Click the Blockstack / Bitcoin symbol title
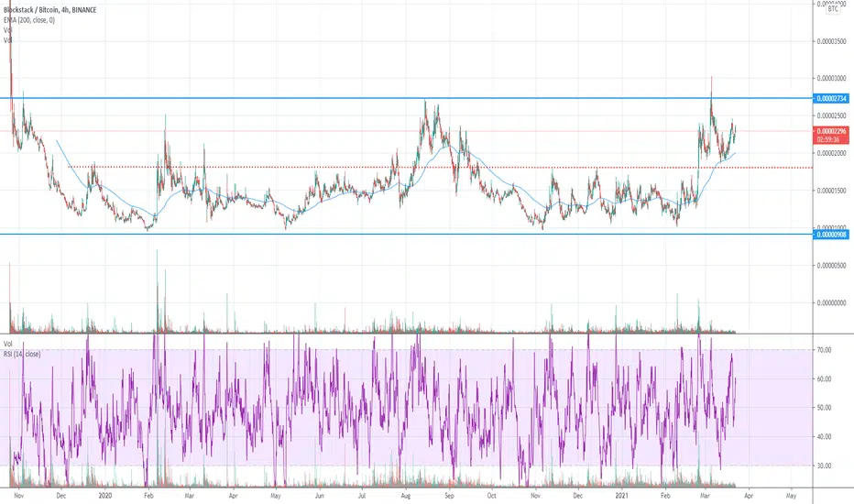854x504 pixels. pos(49,10)
